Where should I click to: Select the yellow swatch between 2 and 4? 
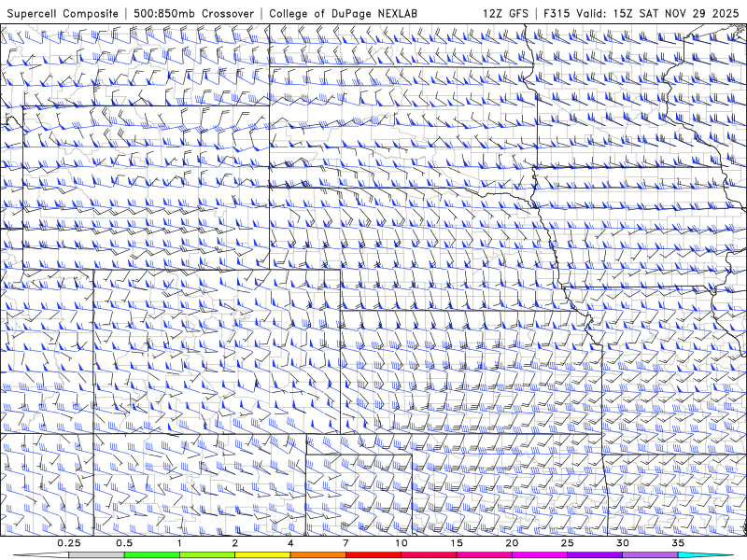pos(262,555)
